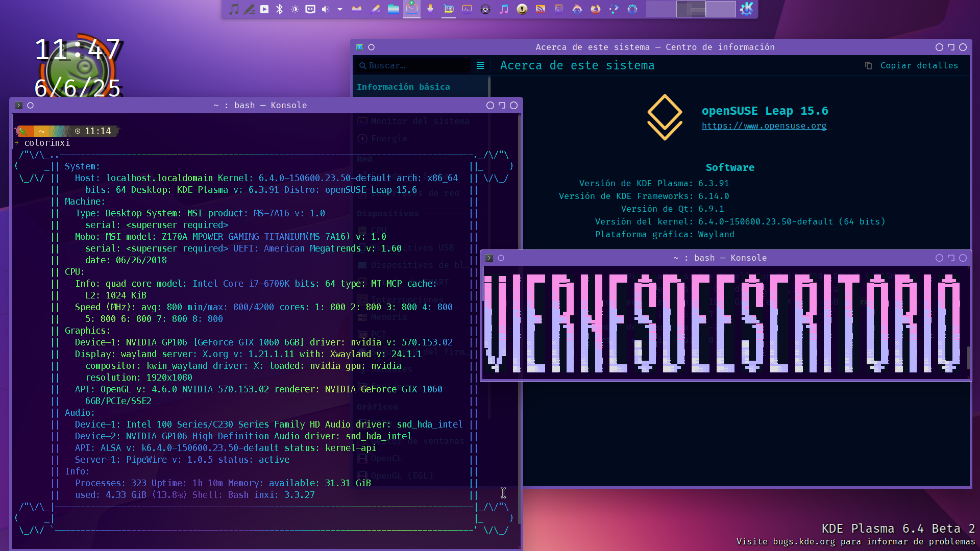Click the chat-bubble face tray icon
This screenshot has width=980, height=551.
point(310,9)
